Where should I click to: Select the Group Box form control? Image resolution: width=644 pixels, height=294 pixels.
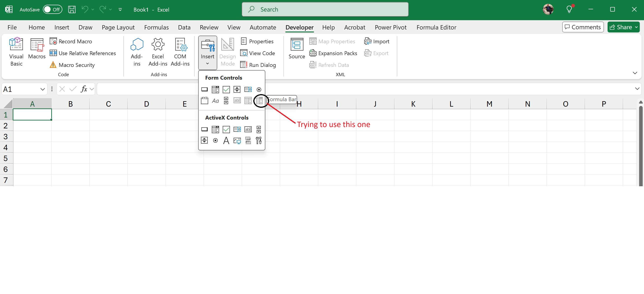pos(205,101)
